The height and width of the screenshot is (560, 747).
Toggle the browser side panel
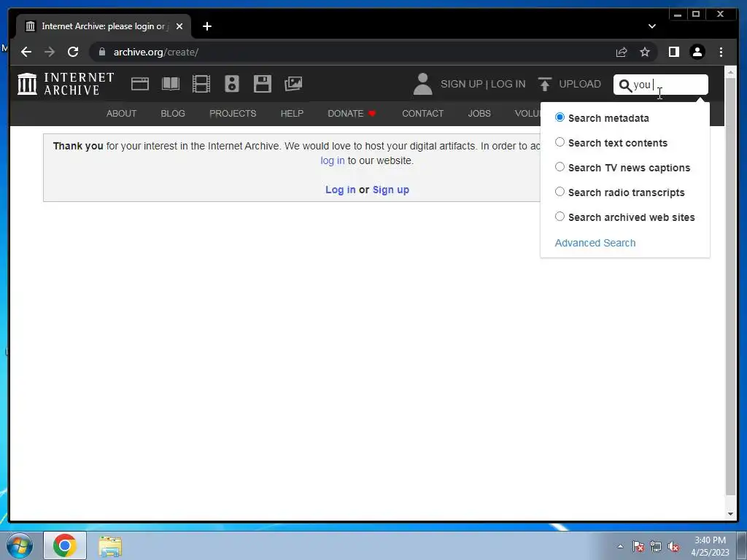tap(673, 52)
